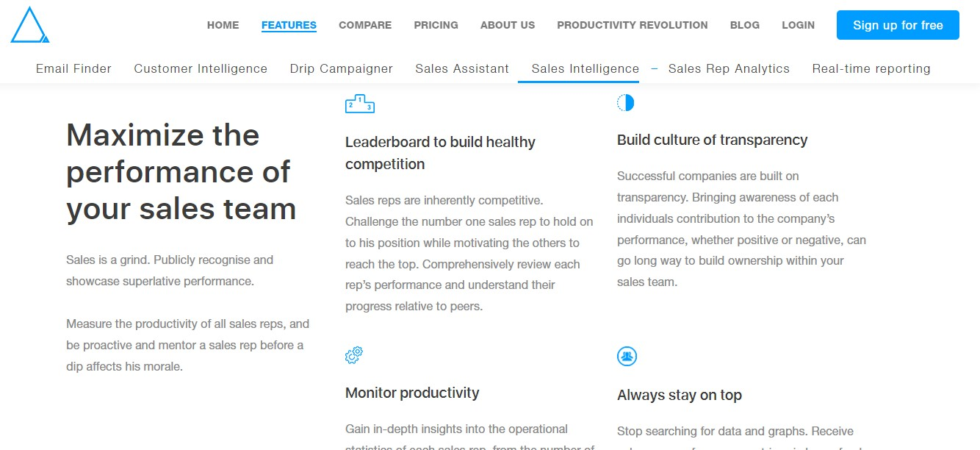Click PRICING in the top navigation
This screenshot has height=450, width=980.
(436, 24)
